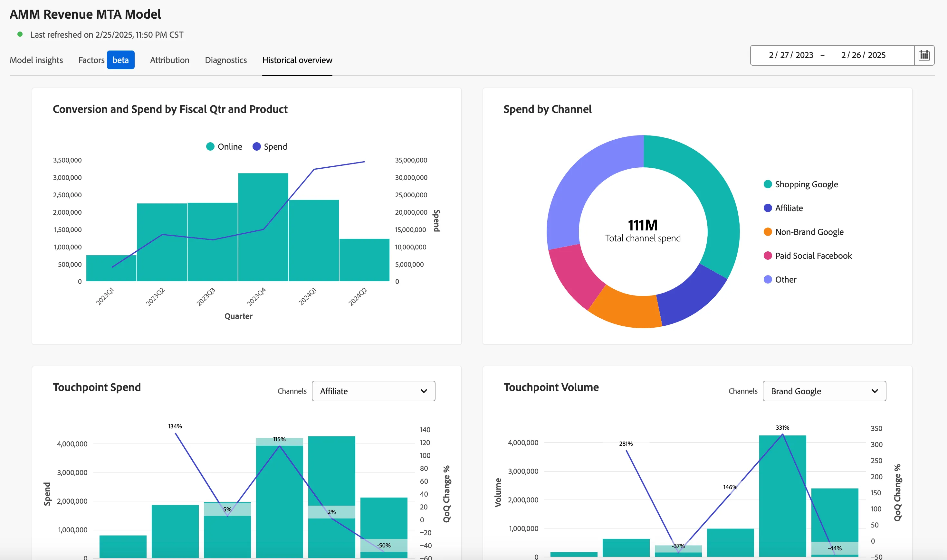Click the -50% label in Touchpoint Spend
Viewport: 947px width, 560px height.
pyautogui.click(x=384, y=545)
